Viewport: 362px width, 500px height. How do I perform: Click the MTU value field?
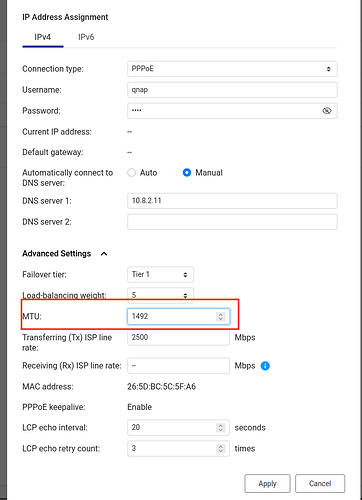178,316
